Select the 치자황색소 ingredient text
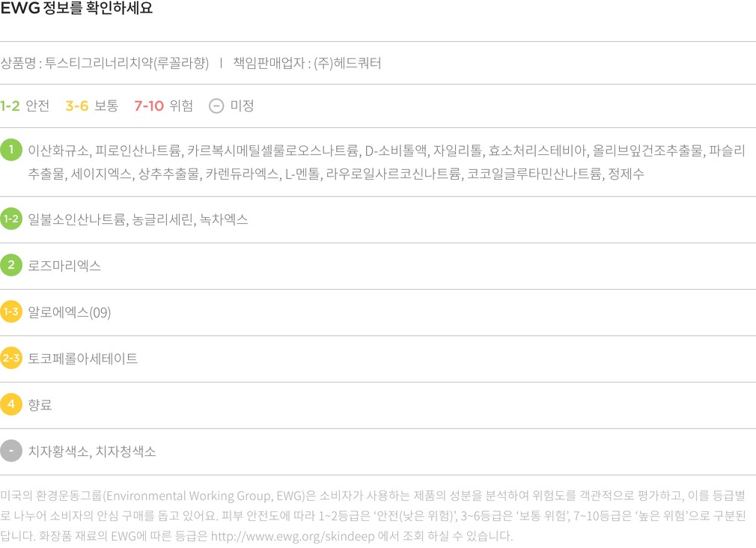 point(58,451)
